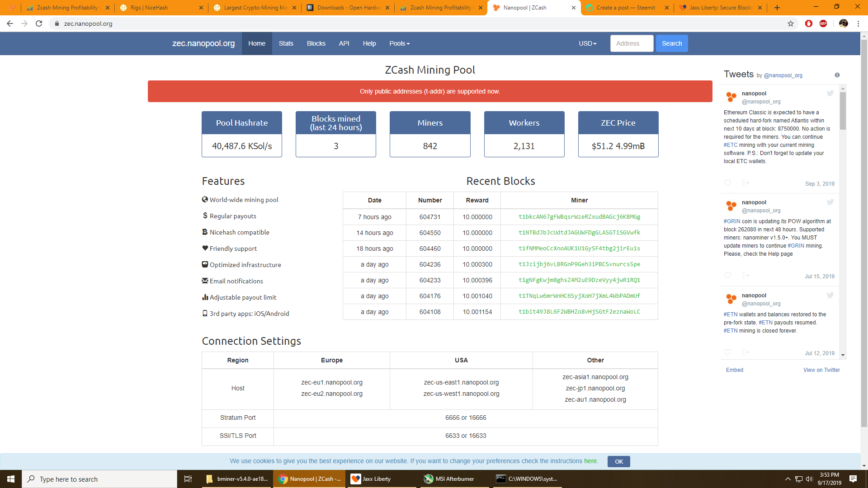The width and height of the screenshot is (868, 488).
Task: Open the Chrome three-dot menu
Action: point(858,23)
